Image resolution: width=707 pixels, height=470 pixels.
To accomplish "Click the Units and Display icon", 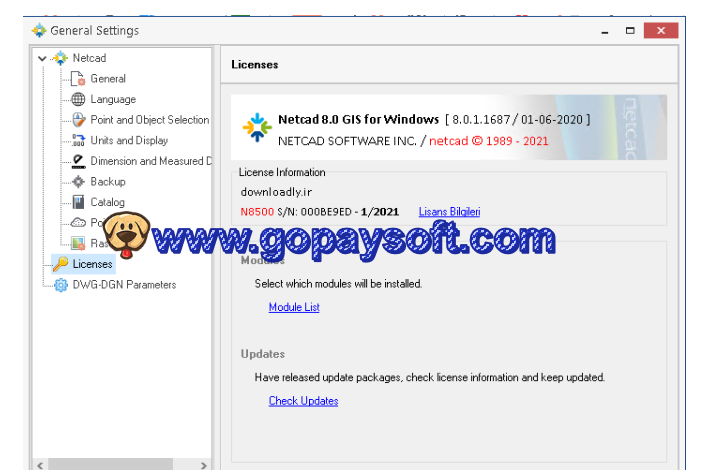I will (78, 140).
